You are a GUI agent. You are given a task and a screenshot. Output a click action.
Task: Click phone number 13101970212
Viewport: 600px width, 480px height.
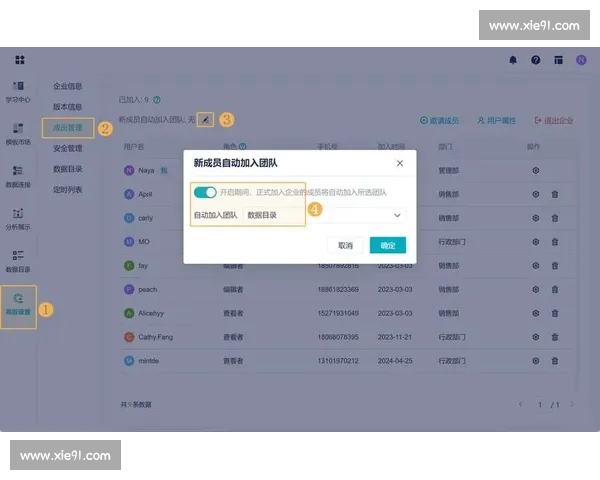338,361
